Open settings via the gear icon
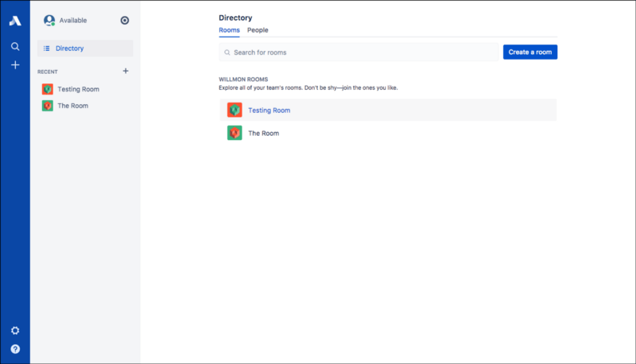Viewport: 636px width, 364px height. 14,331
